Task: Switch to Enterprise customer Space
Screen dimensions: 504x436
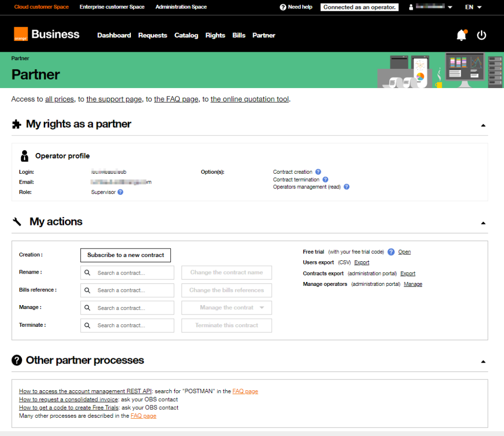Action: pyautogui.click(x=112, y=7)
